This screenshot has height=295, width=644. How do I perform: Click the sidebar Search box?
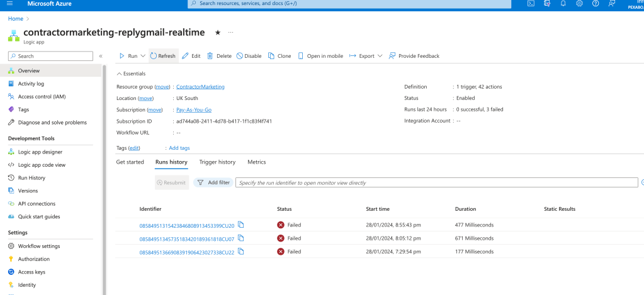[50, 56]
